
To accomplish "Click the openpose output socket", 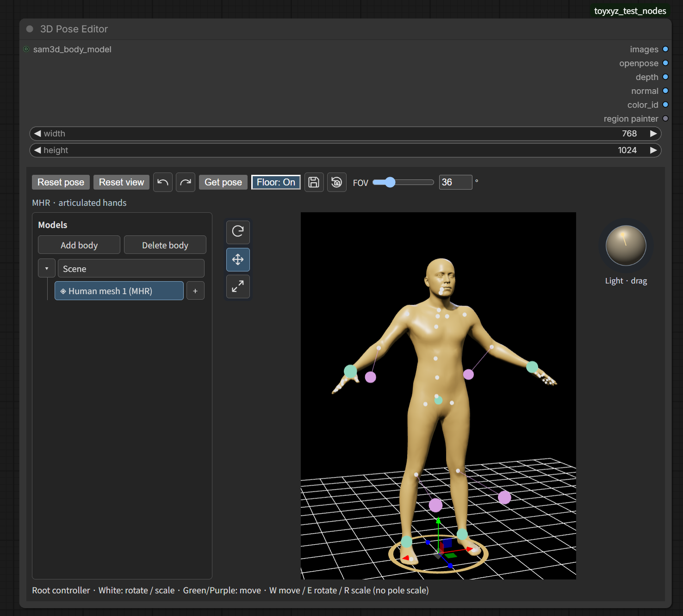I will 665,63.
